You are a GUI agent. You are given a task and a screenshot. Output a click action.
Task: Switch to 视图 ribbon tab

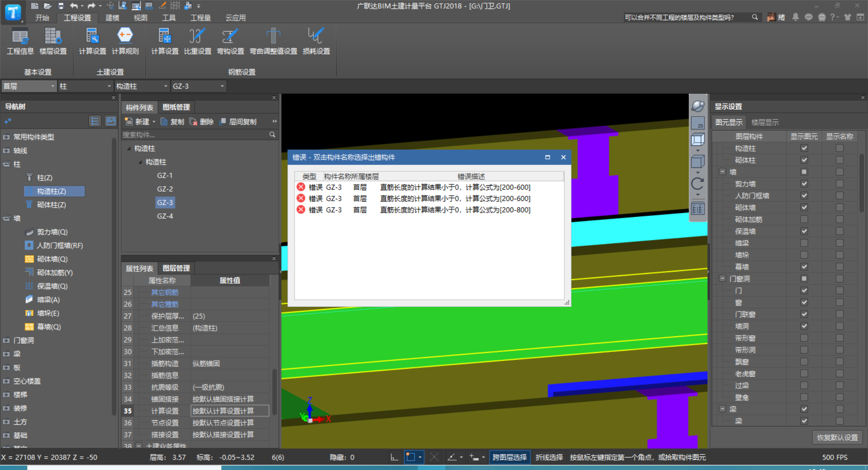141,18
